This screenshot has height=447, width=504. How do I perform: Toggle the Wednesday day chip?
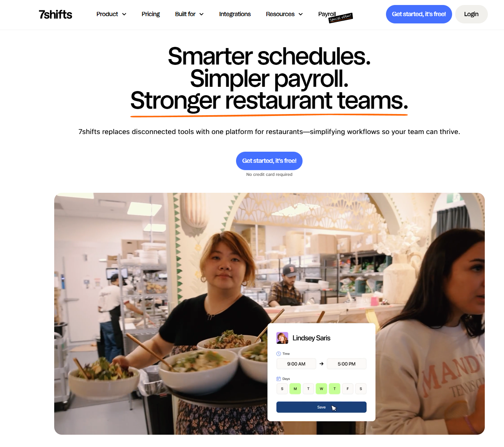click(321, 389)
